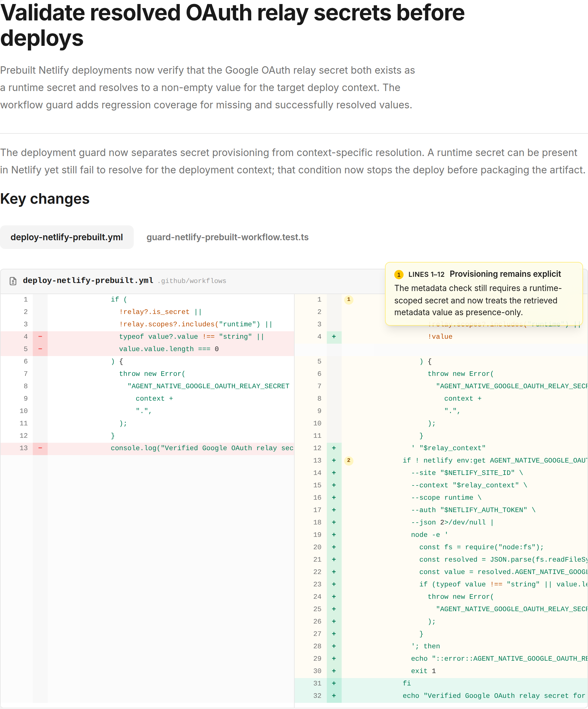The width and height of the screenshot is (588, 709).
Task: Select the added line "fi"
Action: [441, 683]
